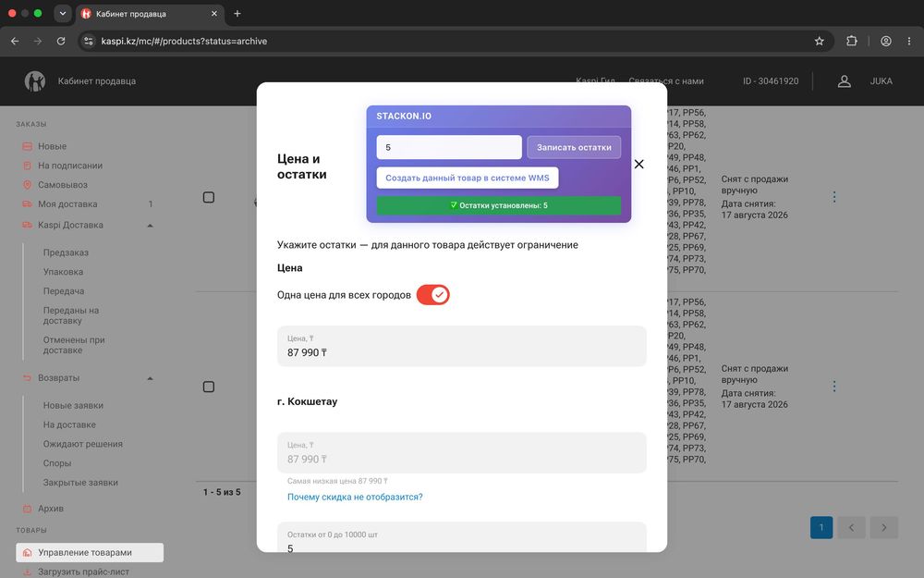
Task: Click Управление товарами house icon
Action: click(27, 553)
